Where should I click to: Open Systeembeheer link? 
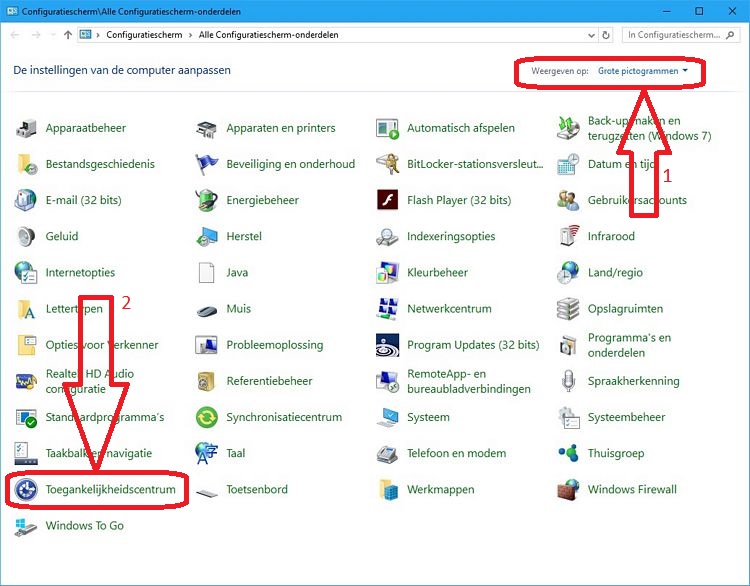click(x=626, y=417)
